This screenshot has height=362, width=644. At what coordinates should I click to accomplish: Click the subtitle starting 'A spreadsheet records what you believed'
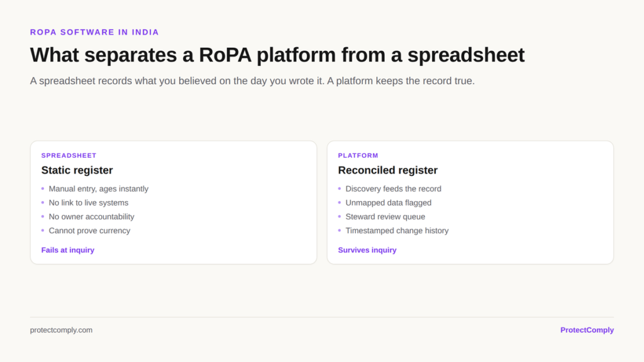[x=252, y=81]
